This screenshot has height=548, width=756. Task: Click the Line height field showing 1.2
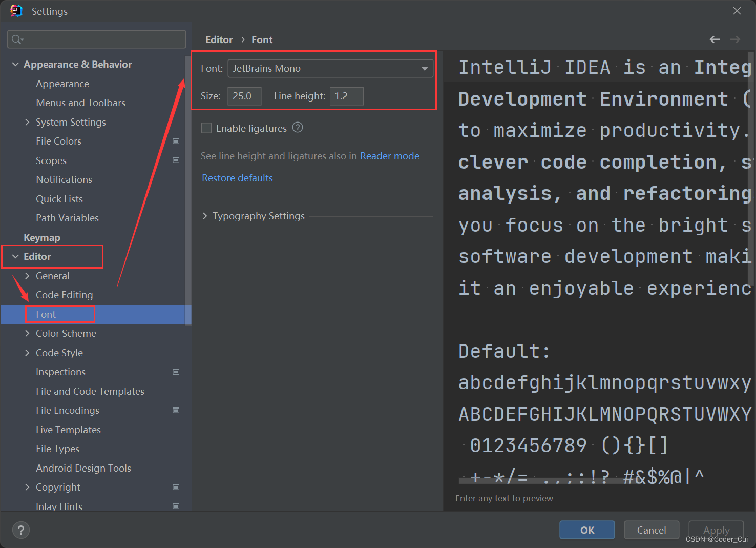[347, 96]
